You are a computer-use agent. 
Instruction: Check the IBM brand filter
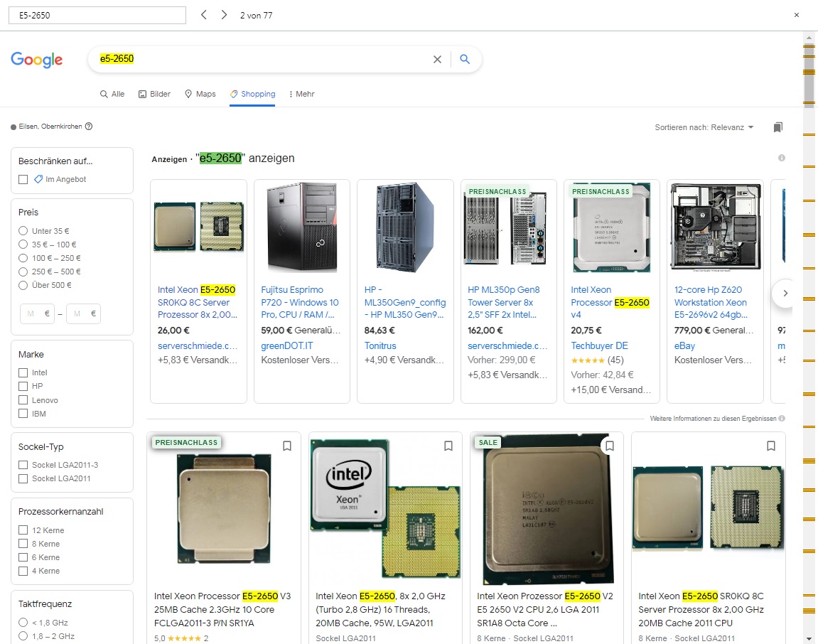[x=23, y=413]
